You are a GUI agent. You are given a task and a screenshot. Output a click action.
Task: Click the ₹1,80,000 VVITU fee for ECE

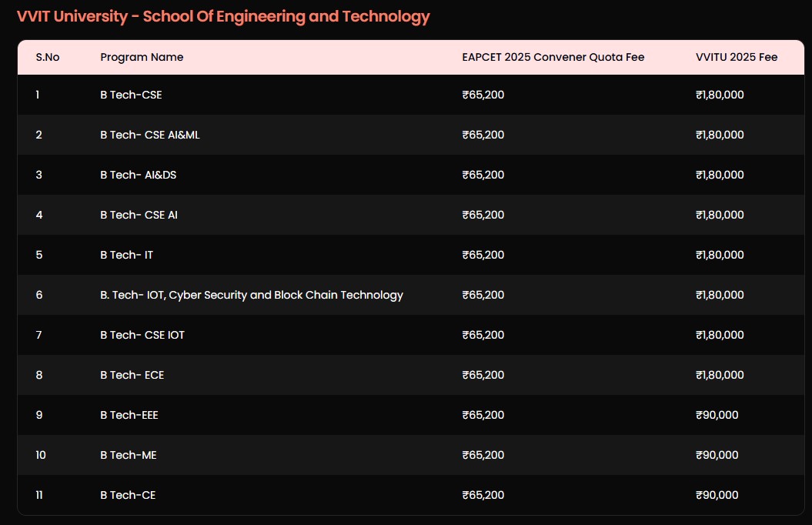coord(720,375)
